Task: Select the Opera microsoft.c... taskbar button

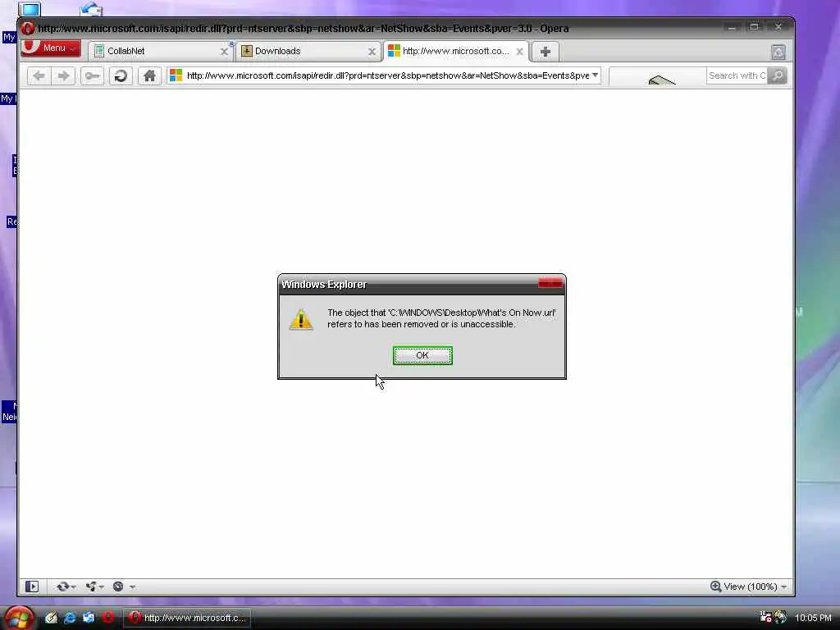Action: pyautogui.click(x=187, y=618)
